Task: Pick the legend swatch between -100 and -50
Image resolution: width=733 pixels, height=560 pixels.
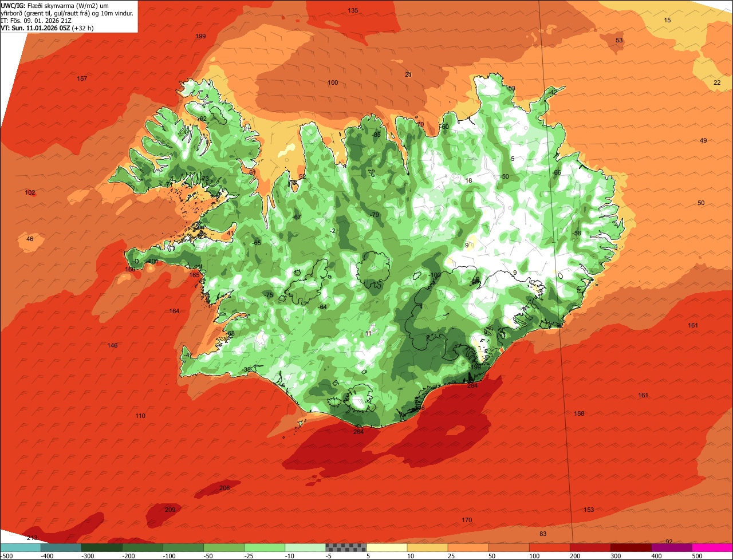Action: 183,547
